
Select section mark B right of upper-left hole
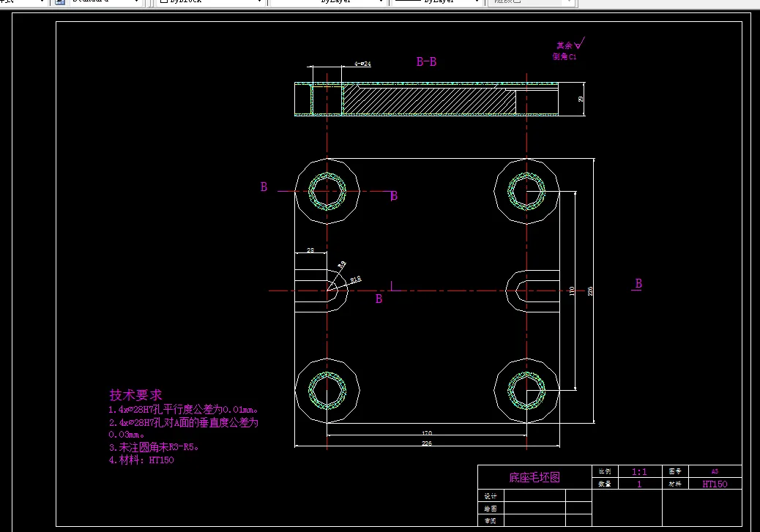pyautogui.click(x=394, y=195)
